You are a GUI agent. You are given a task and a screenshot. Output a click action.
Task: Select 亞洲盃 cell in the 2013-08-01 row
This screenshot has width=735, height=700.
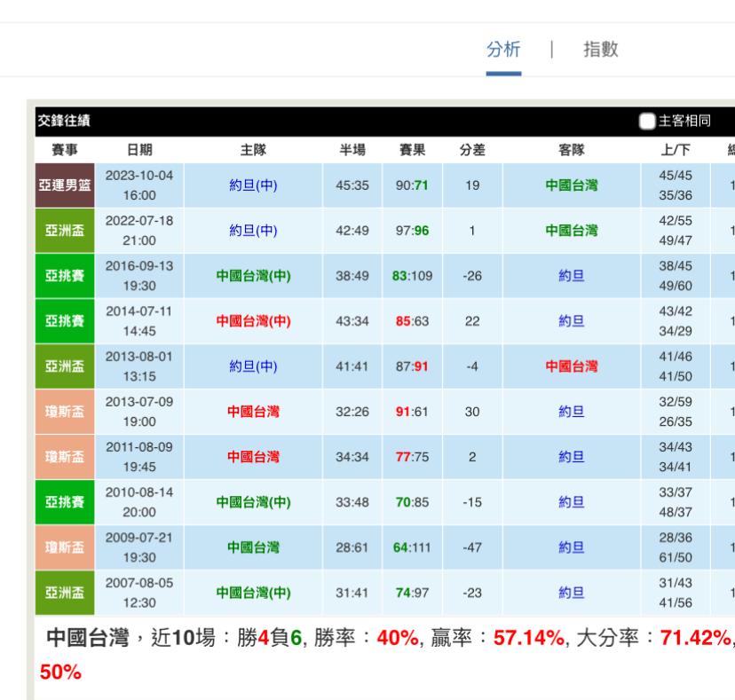[x=65, y=366]
